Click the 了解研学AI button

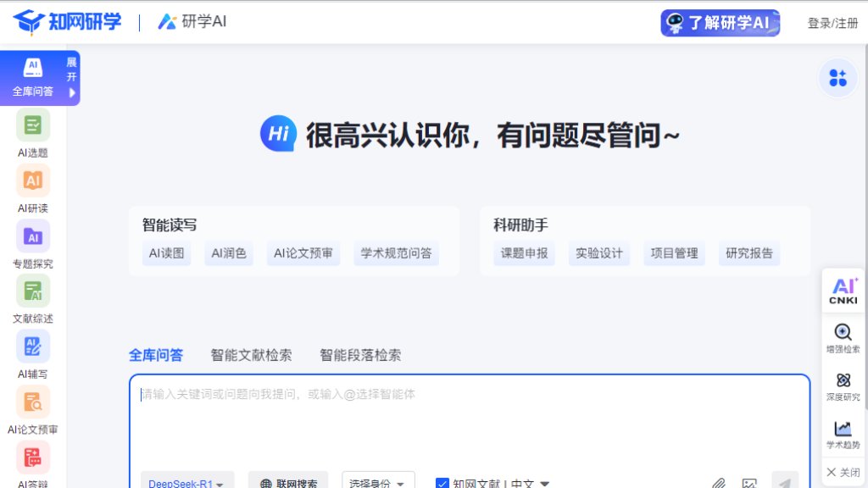(719, 23)
